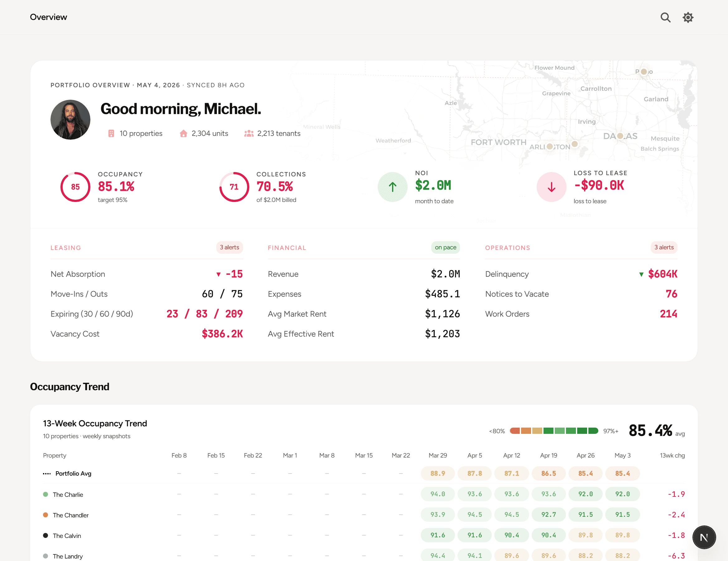This screenshot has width=728, height=561.
Task: Click Michael's profile avatar photo
Action: tap(70, 120)
